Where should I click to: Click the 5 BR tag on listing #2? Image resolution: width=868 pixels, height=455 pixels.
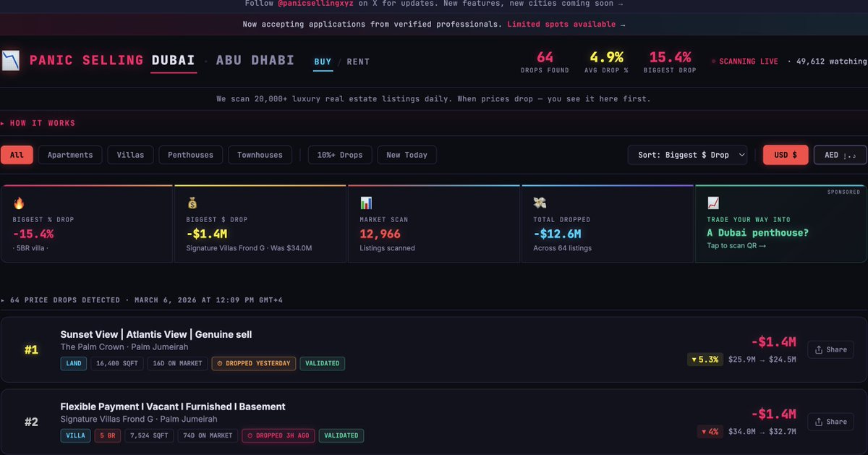107,435
